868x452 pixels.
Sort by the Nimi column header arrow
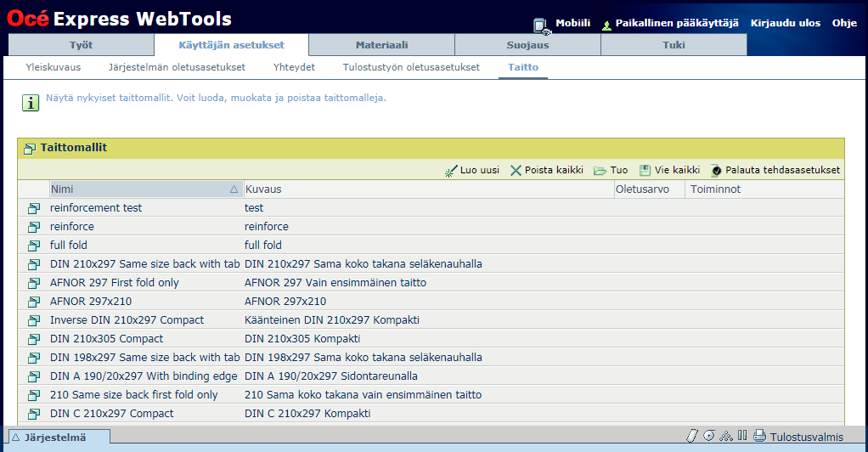[x=234, y=189]
